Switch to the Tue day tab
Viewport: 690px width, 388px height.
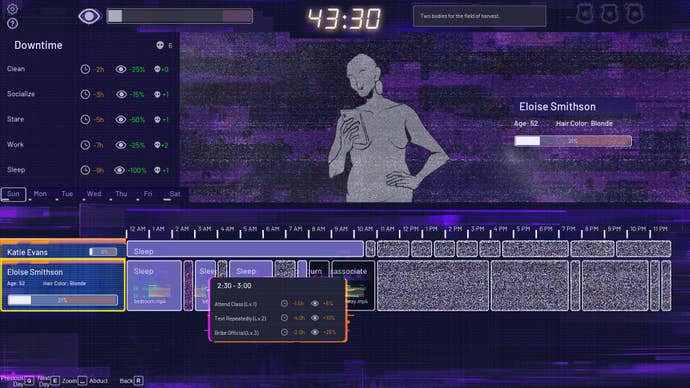click(67, 194)
